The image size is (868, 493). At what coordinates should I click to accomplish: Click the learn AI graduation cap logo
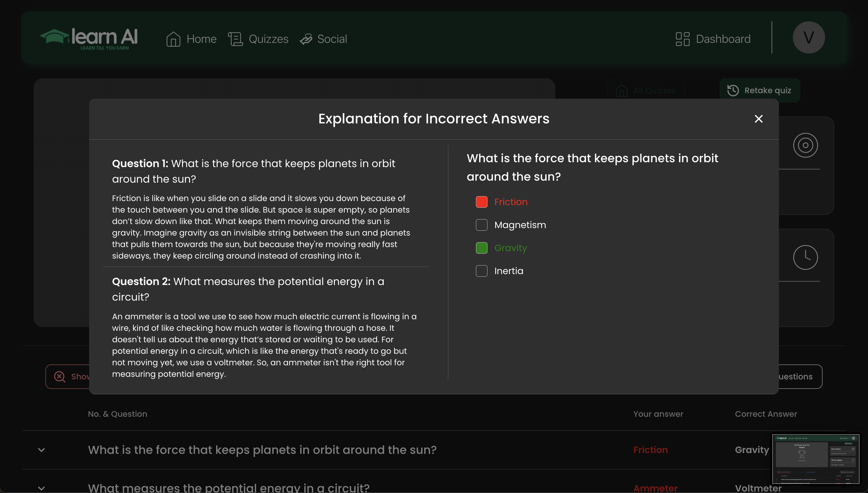tap(54, 37)
